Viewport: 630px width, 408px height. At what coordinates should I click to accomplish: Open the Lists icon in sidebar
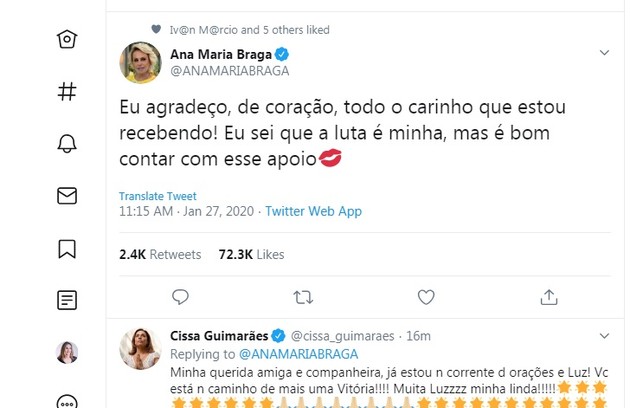point(67,299)
